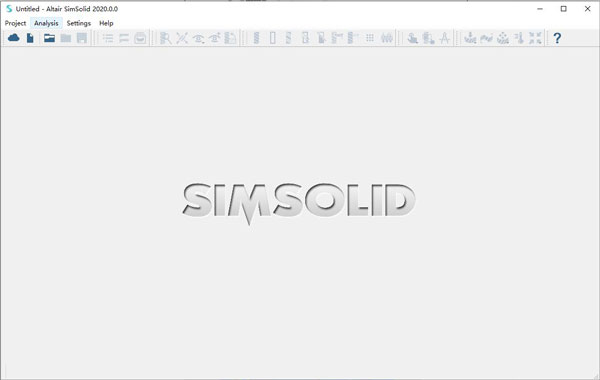The height and width of the screenshot is (380, 600).
Task: Open the Help menu
Action: [106, 23]
